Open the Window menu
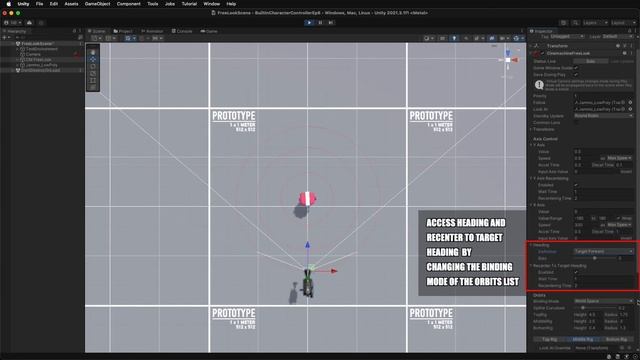 coord(211,4)
